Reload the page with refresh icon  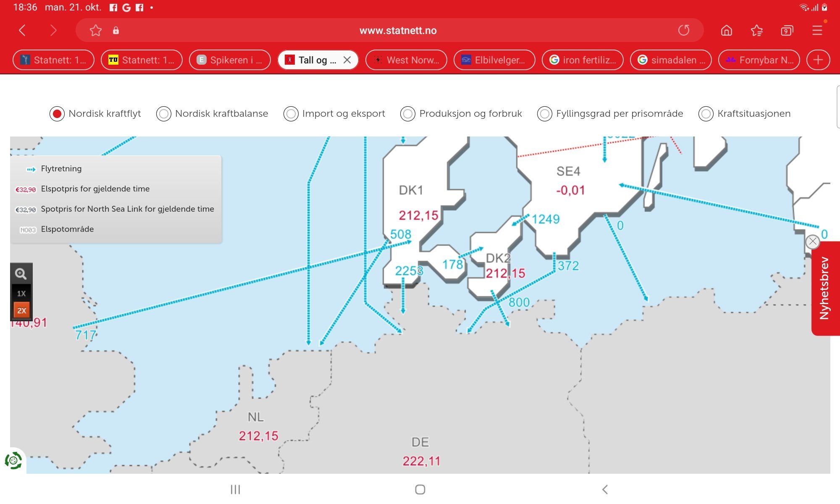684,30
